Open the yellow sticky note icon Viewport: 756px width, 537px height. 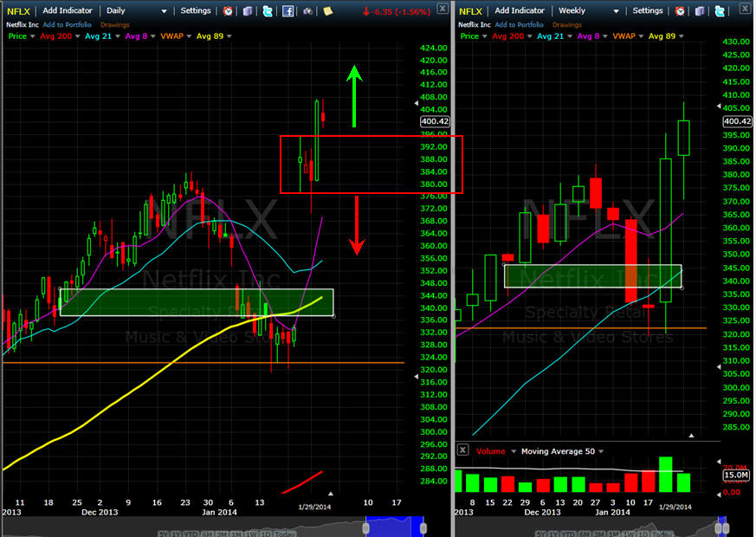click(x=327, y=11)
